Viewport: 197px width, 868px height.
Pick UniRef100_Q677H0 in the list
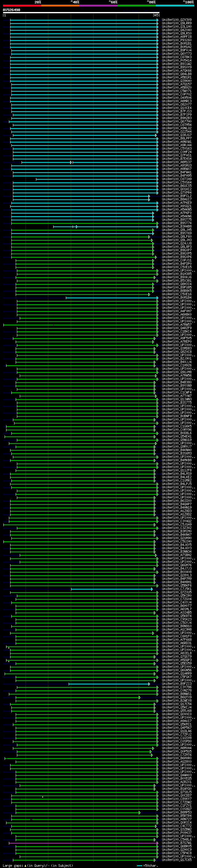point(177,122)
